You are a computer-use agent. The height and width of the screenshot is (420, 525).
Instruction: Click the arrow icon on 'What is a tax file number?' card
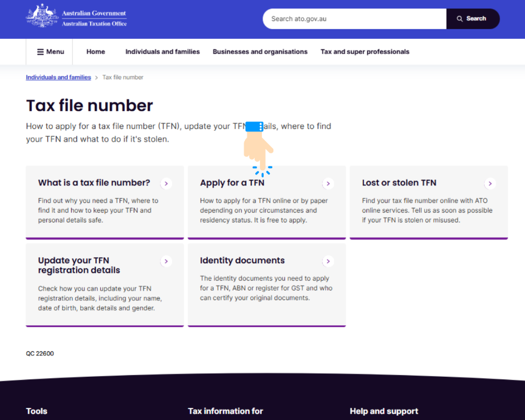click(166, 184)
